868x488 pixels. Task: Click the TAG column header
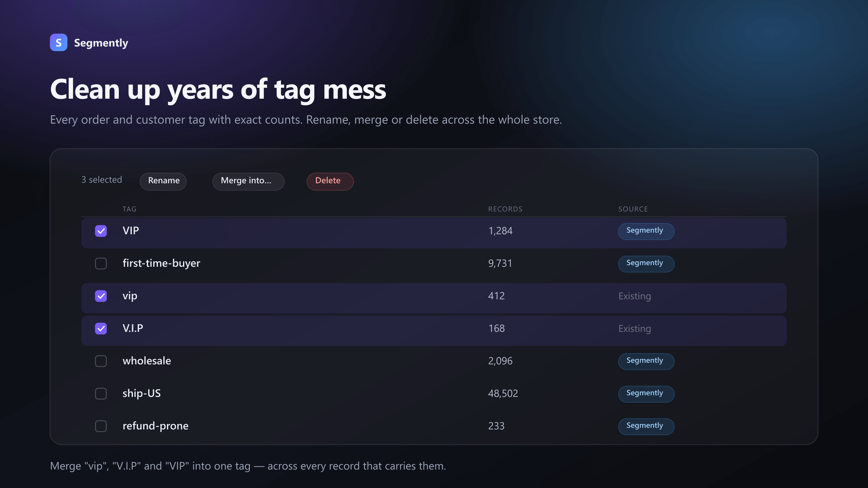point(130,209)
